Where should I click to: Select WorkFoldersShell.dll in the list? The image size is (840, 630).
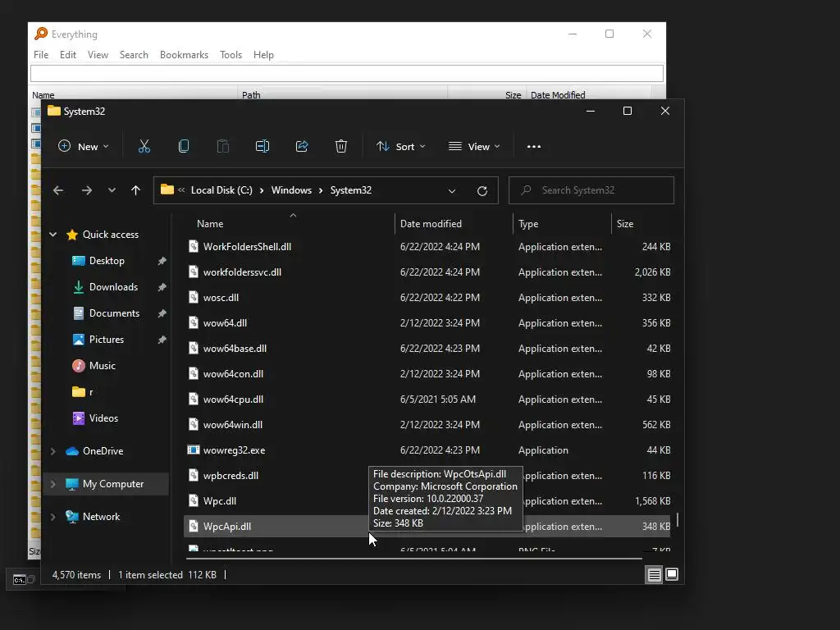pyautogui.click(x=427, y=247)
